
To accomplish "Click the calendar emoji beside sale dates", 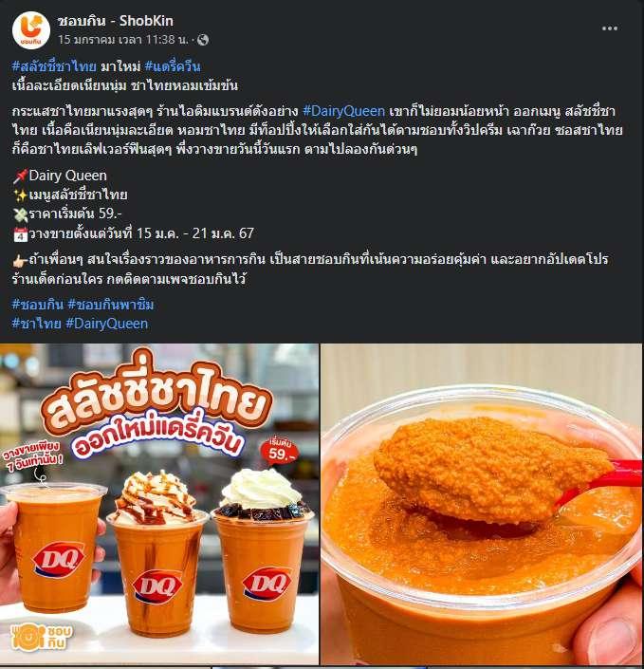I will 20,234.
